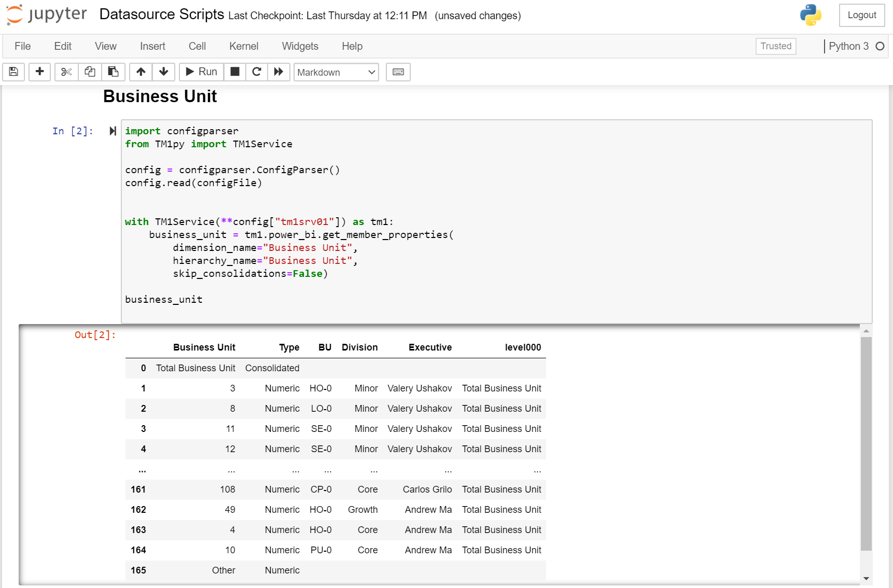Copy selected cells icon

pos(90,72)
